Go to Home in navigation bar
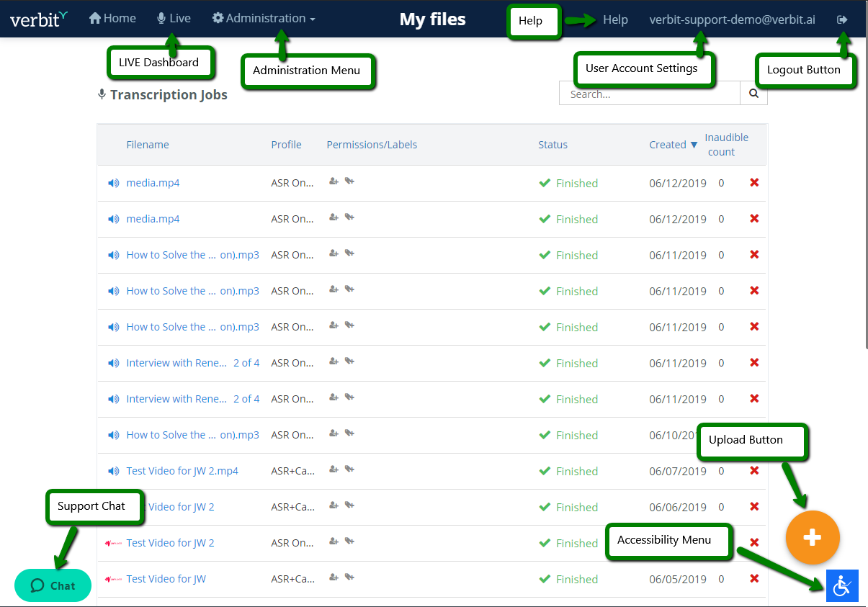Image resolution: width=868 pixels, height=607 pixels. [112, 19]
